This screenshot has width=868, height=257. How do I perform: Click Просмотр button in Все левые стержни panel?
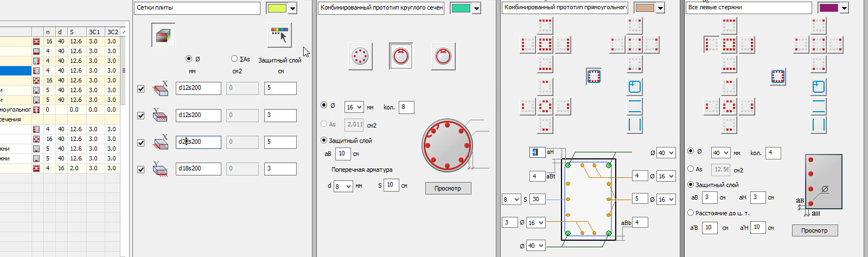click(814, 230)
